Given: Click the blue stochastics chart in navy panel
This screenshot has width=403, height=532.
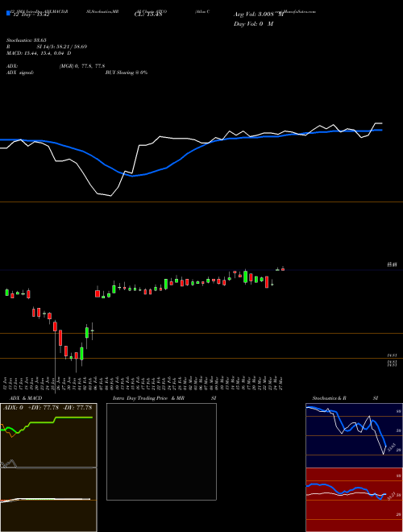Looking at the screenshot, I should pyautogui.click(x=354, y=435).
